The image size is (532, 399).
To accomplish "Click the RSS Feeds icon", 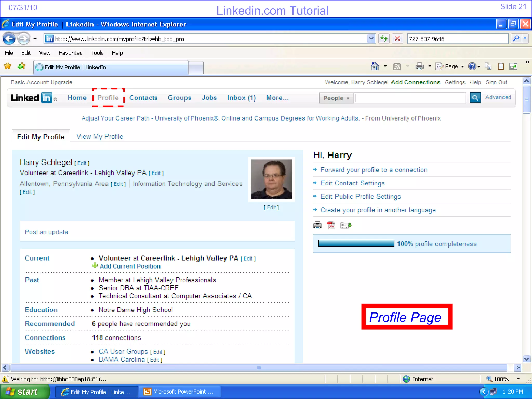I will tap(397, 67).
